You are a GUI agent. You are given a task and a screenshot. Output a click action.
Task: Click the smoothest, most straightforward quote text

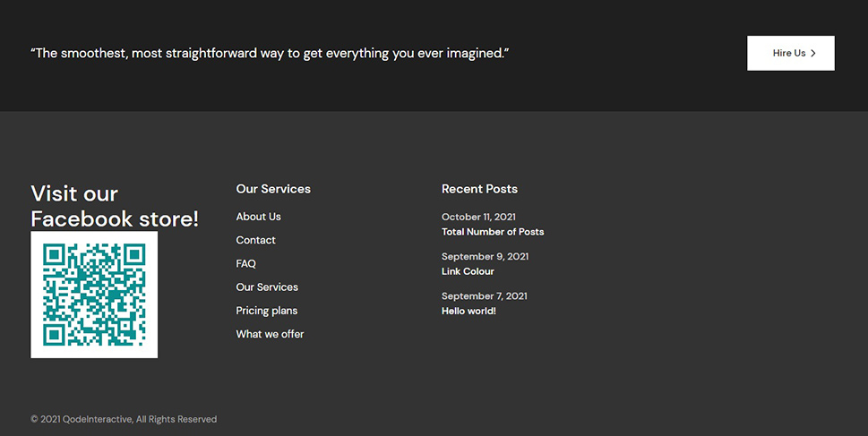pos(271,53)
